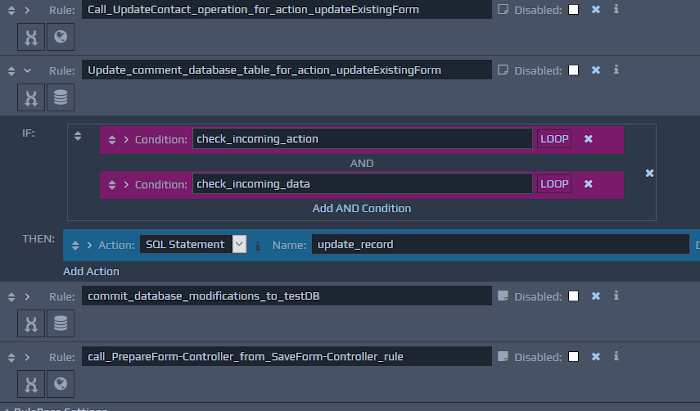700x411 pixels.
Task: Click the update_record action name field
Action: [x=500, y=244]
